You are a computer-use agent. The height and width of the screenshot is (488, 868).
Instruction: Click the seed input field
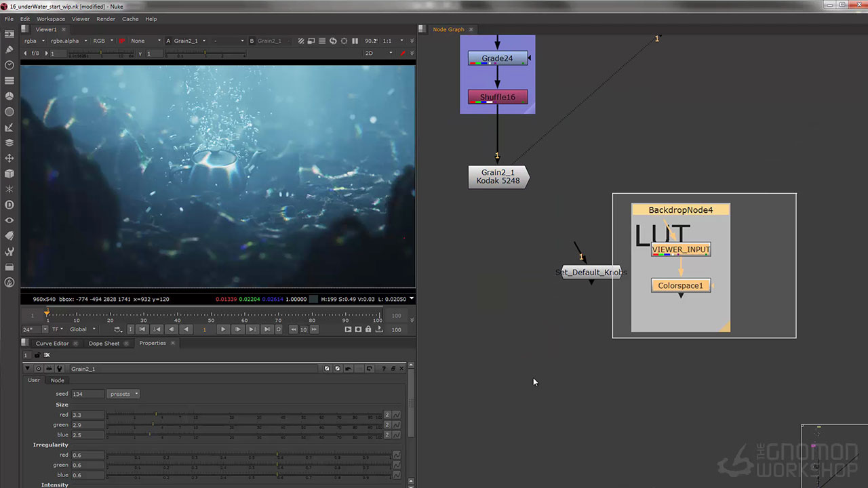tap(87, 394)
